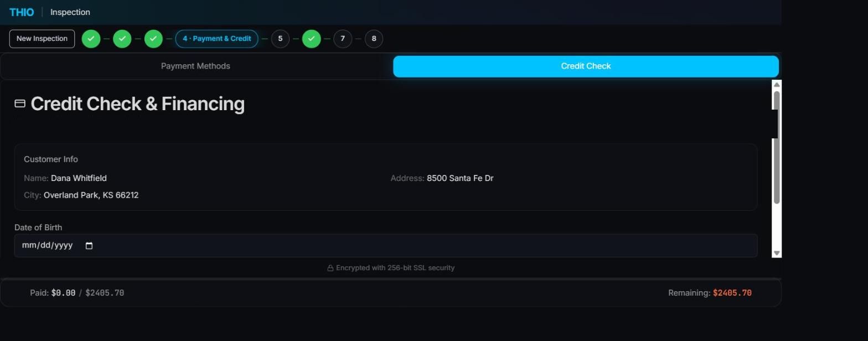The height and width of the screenshot is (341, 868).
Task: Open the date picker calendar icon
Action: coord(89,246)
